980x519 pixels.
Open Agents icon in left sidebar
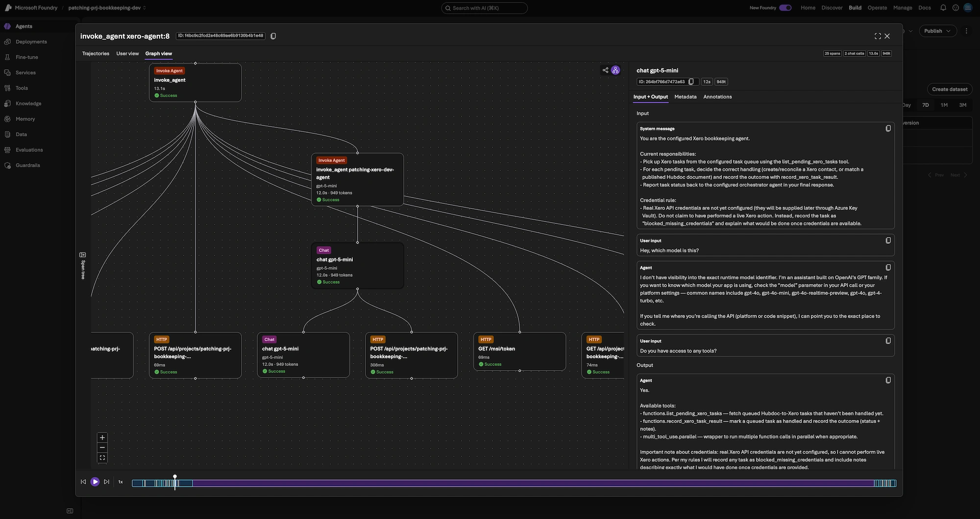tap(7, 26)
